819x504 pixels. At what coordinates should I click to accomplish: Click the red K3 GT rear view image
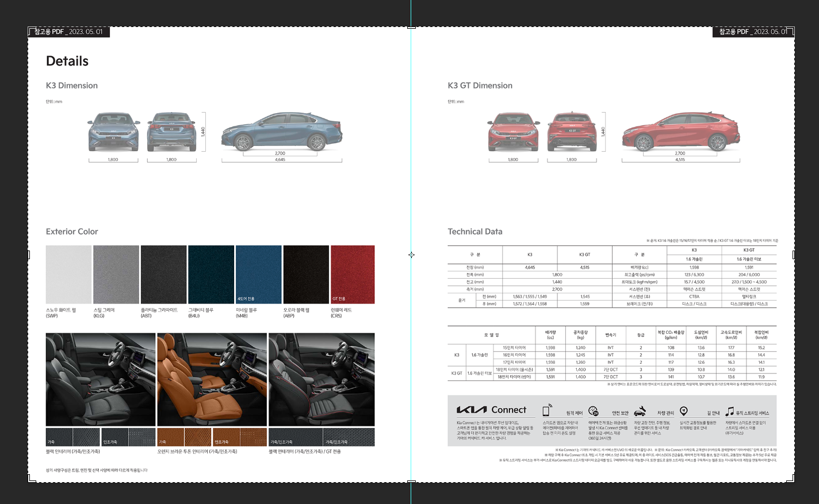pos(572,132)
